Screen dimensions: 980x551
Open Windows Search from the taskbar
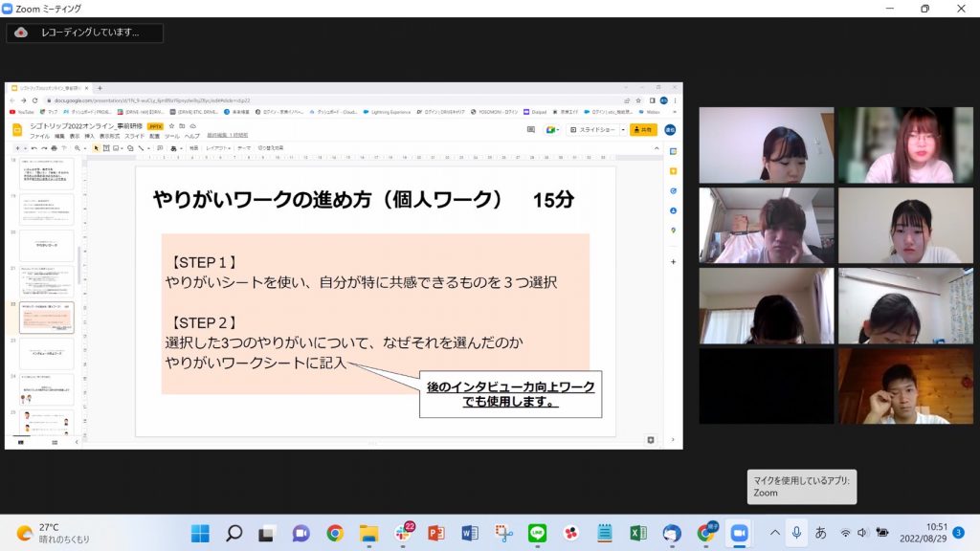pyautogui.click(x=234, y=533)
